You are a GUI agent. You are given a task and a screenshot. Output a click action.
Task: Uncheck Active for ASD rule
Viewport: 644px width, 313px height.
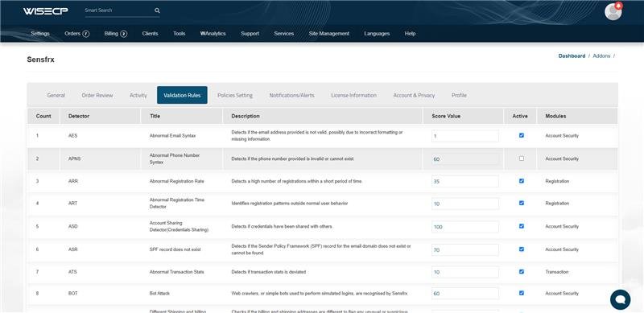pyautogui.click(x=521, y=226)
